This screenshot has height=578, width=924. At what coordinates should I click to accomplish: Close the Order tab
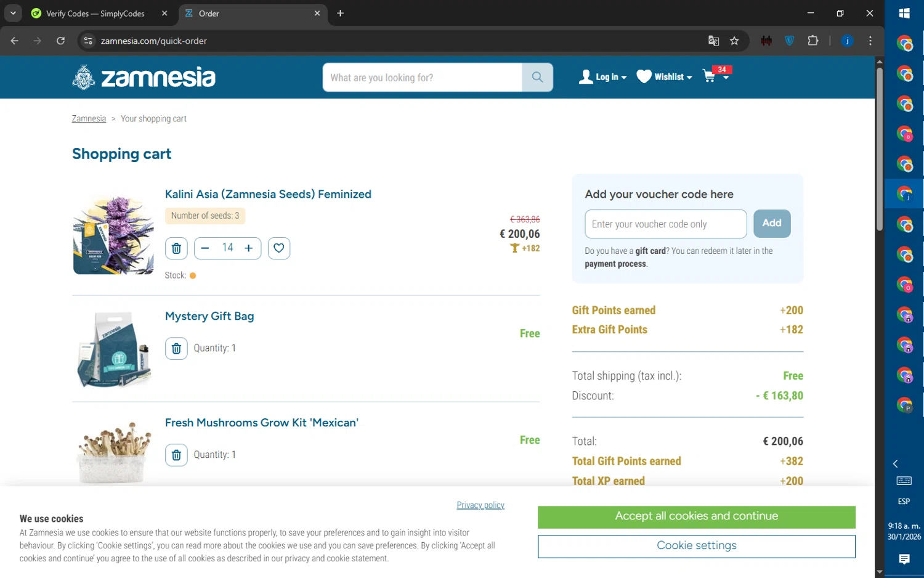(317, 14)
